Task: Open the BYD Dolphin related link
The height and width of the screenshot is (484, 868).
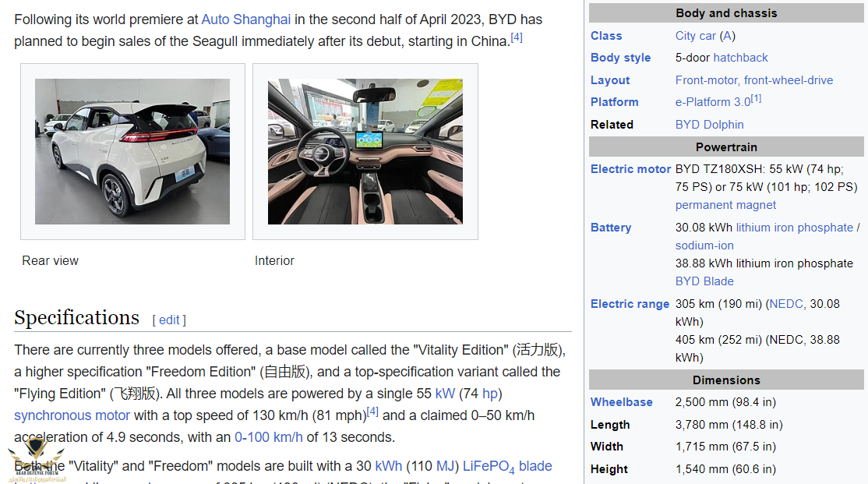Action: [x=709, y=125]
